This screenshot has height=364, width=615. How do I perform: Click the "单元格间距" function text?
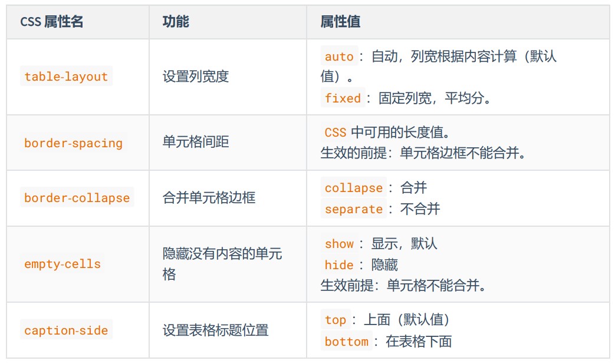click(196, 143)
